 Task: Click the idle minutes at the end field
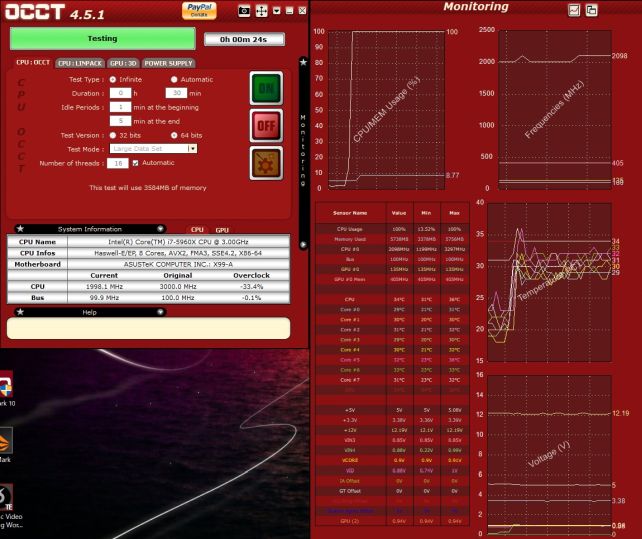coord(120,121)
